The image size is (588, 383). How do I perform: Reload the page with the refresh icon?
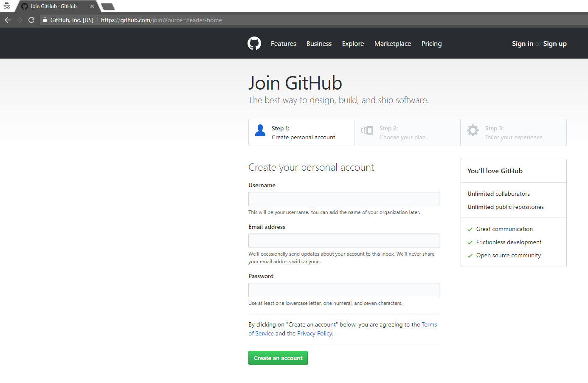coord(31,20)
